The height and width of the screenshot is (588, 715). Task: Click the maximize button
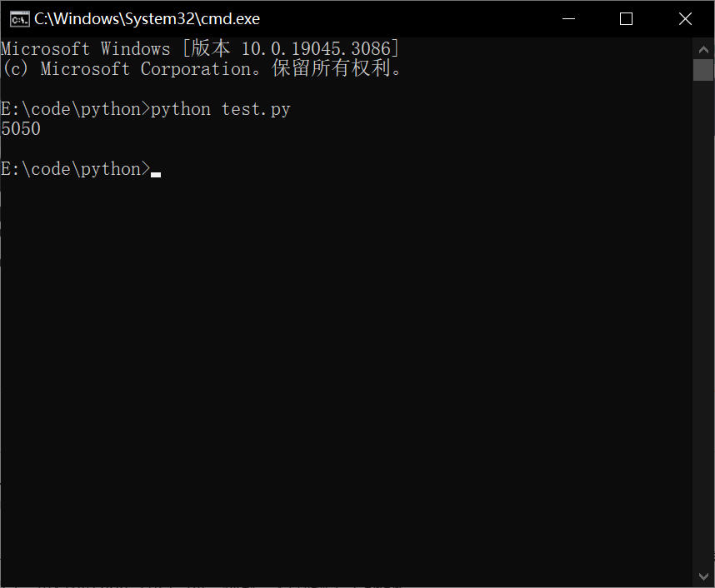626,17
